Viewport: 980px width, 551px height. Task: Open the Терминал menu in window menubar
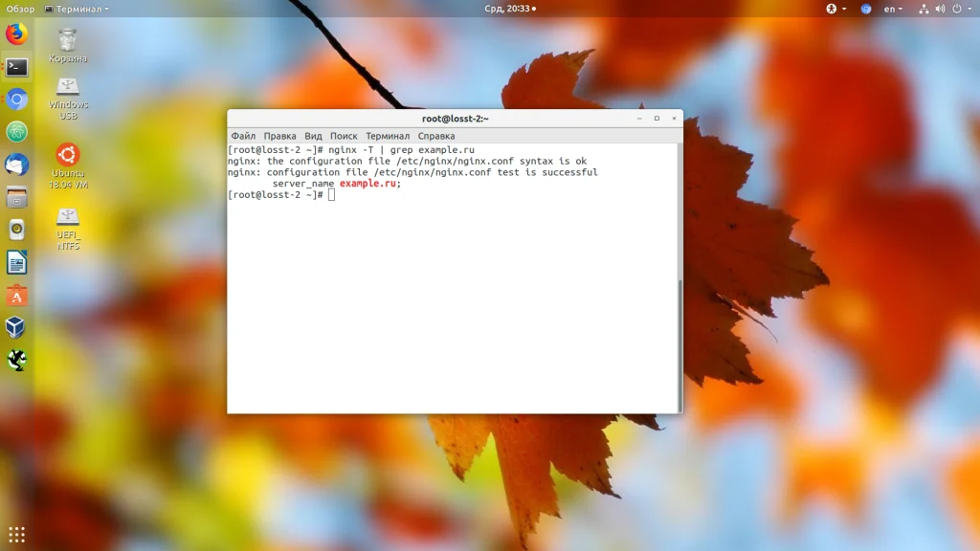[x=388, y=136]
